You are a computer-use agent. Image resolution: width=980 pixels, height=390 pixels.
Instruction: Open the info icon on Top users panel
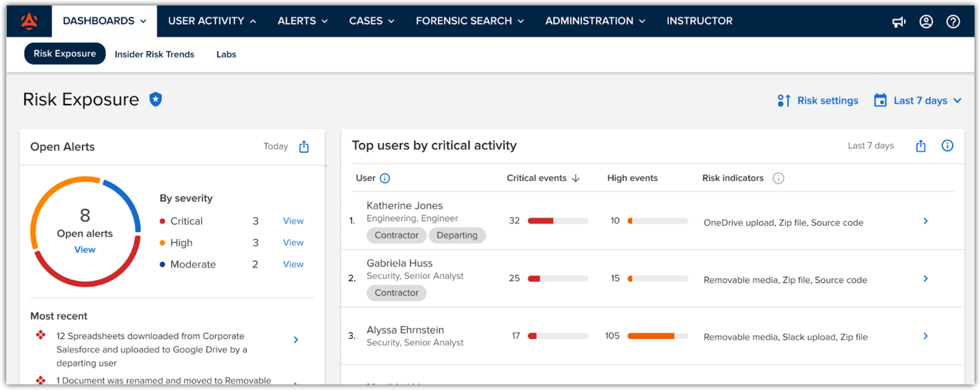pos(947,145)
